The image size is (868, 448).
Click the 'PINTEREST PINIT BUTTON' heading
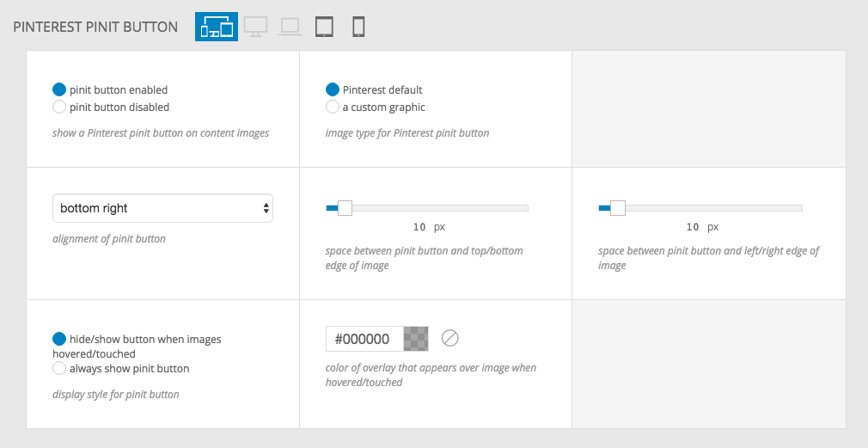95,28
